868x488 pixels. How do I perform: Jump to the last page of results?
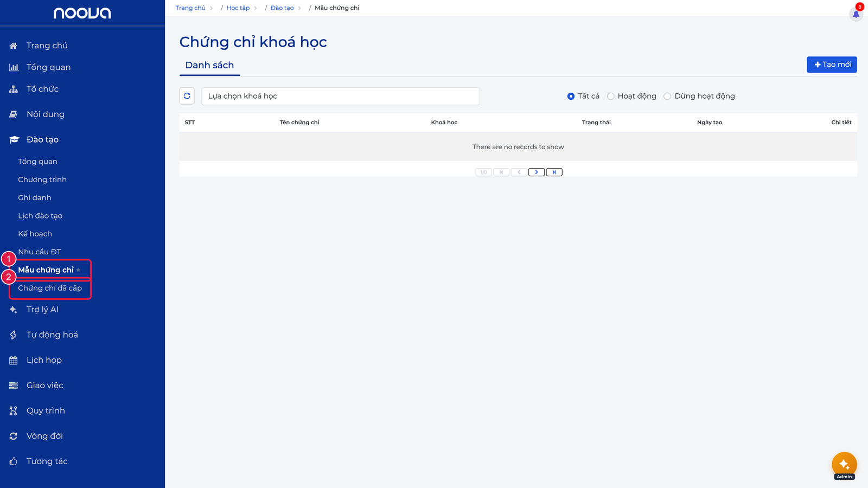pyautogui.click(x=554, y=172)
